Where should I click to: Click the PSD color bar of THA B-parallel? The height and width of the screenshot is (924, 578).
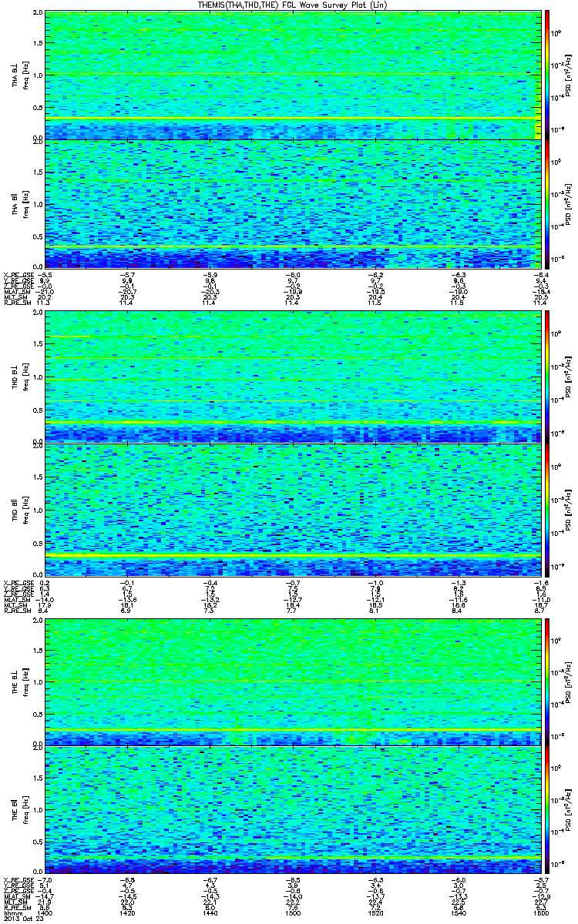tap(548, 203)
